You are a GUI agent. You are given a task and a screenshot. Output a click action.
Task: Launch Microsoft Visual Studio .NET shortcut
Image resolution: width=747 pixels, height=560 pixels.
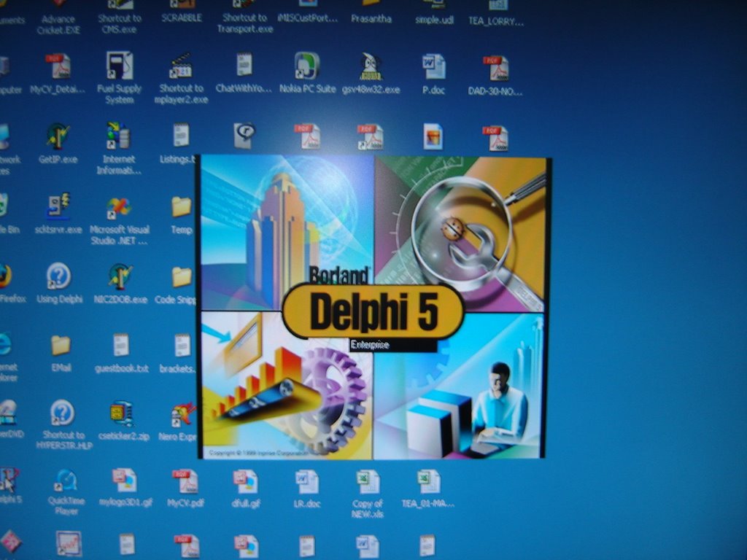[119, 208]
